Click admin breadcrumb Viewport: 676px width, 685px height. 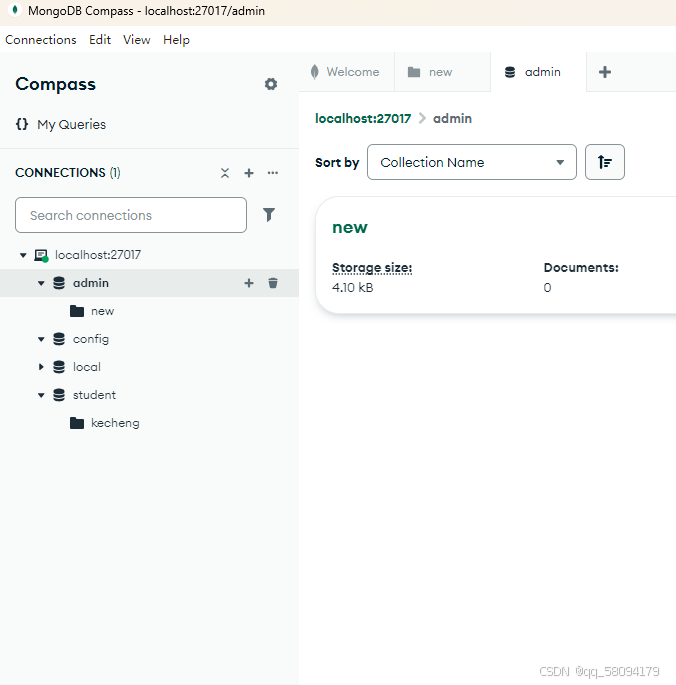coord(452,118)
